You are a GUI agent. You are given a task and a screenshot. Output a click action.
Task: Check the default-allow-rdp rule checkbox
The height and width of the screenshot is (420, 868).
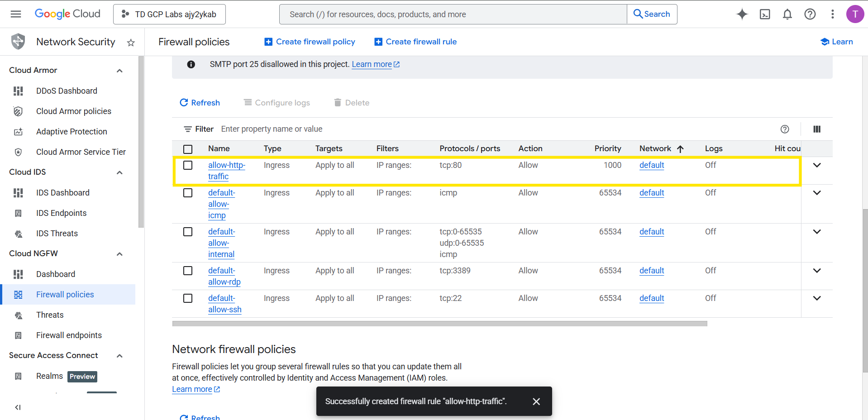coord(188,271)
